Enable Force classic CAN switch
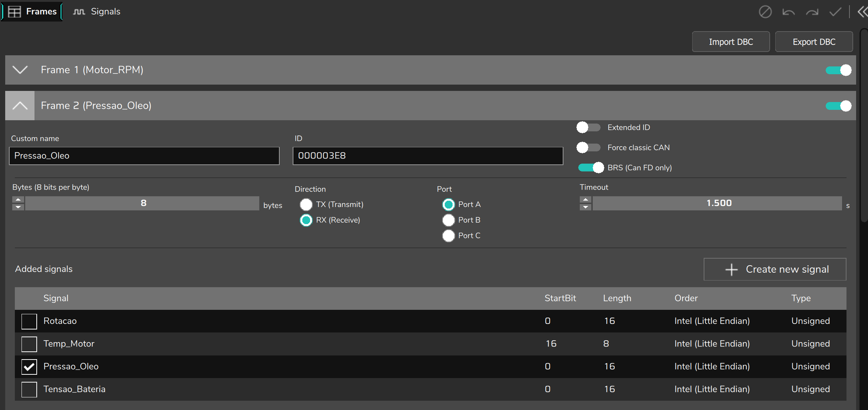Image resolution: width=868 pixels, height=410 pixels. click(588, 147)
